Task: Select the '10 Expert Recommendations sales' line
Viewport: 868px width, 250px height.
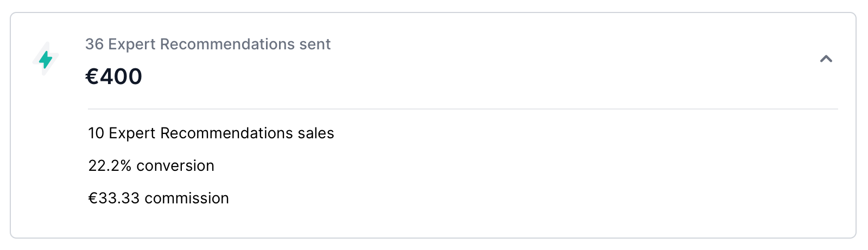Action: click(x=211, y=133)
